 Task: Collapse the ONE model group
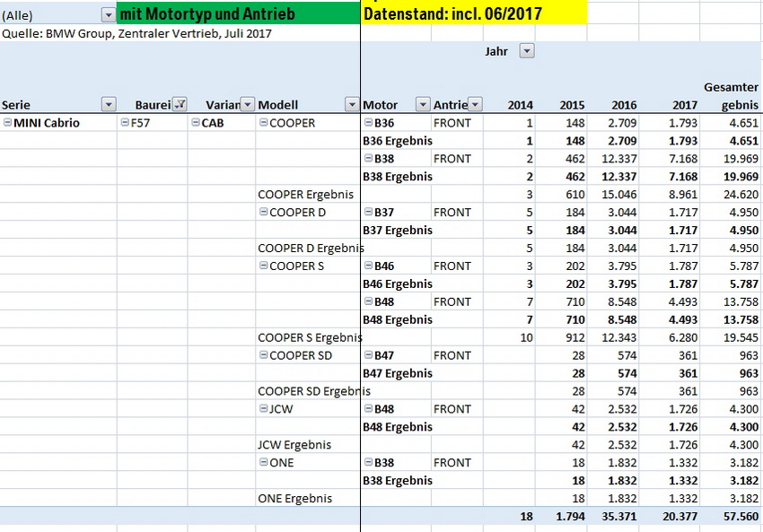pyautogui.click(x=263, y=462)
